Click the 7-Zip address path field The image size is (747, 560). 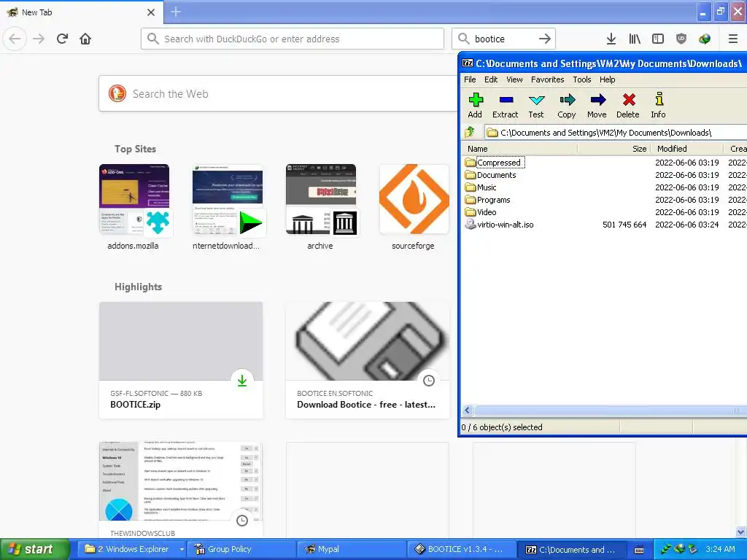[616, 133]
